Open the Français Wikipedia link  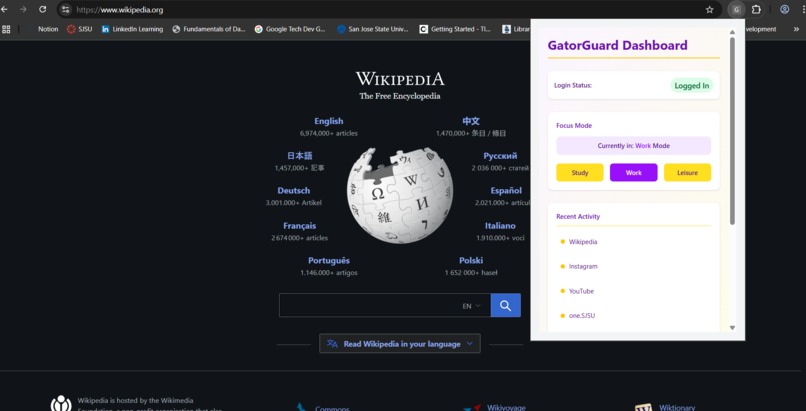pos(299,226)
